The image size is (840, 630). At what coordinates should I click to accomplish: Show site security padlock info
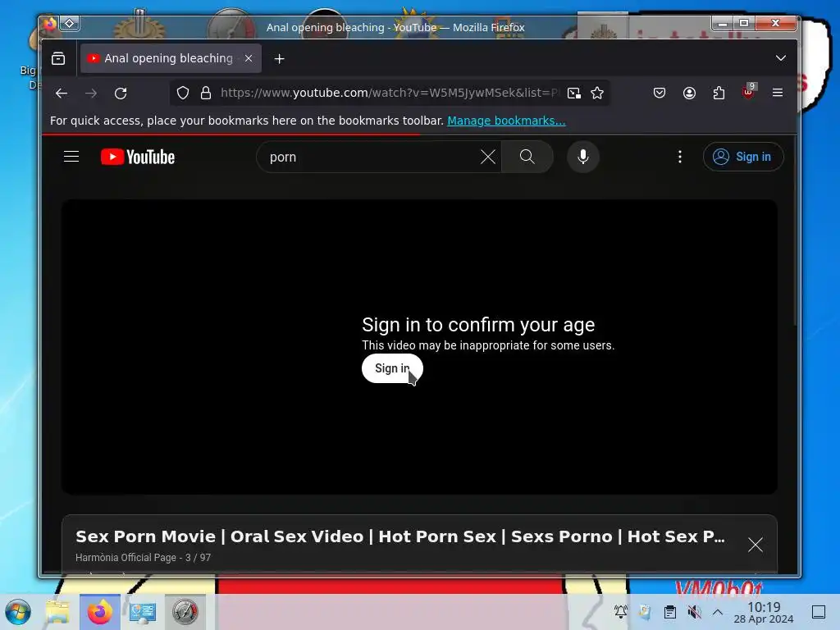[x=206, y=94]
